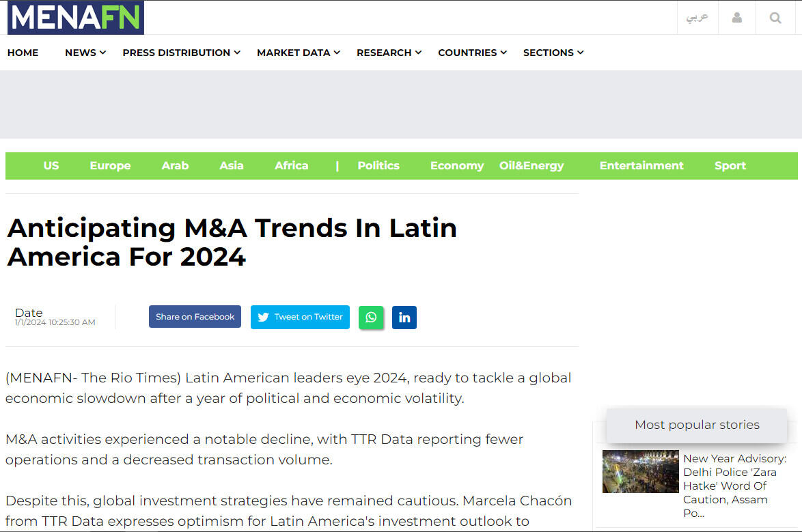
Task: Share article via LinkedIn icon
Action: [404, 317]
